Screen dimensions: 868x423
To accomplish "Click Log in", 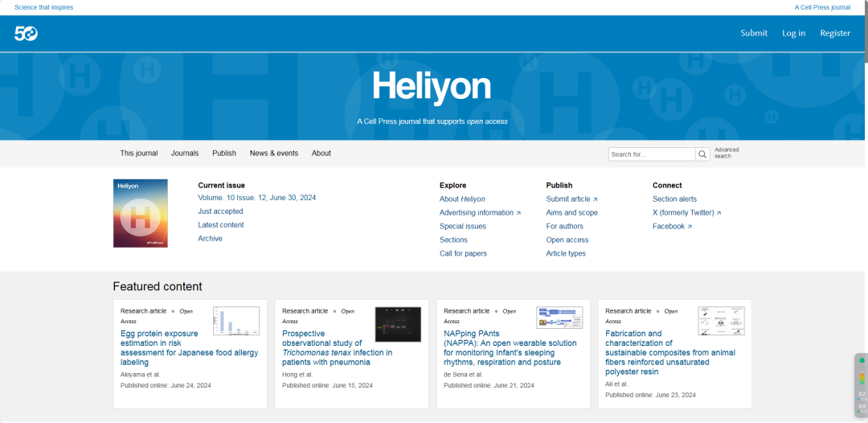I will pyautogui.click(x=794, y=33).
